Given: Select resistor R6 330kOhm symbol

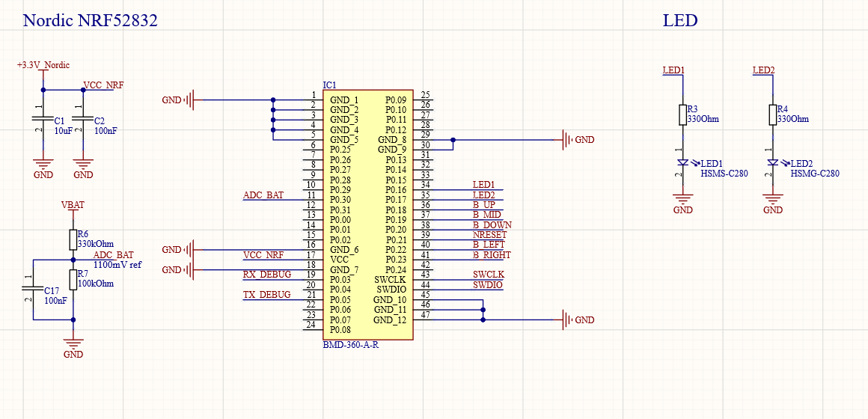Looking at the screenshot, I should click(x=73, y=239).
